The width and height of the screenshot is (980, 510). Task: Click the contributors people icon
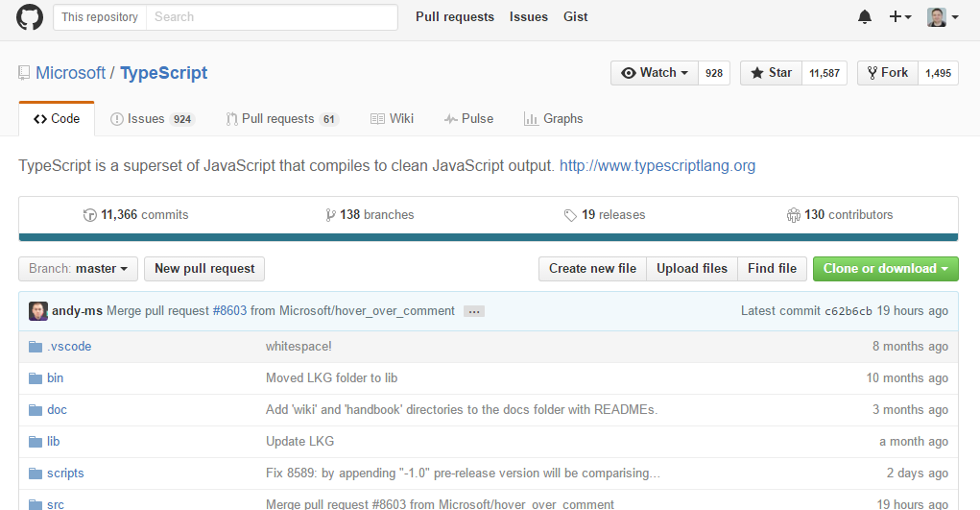[793, 215]
